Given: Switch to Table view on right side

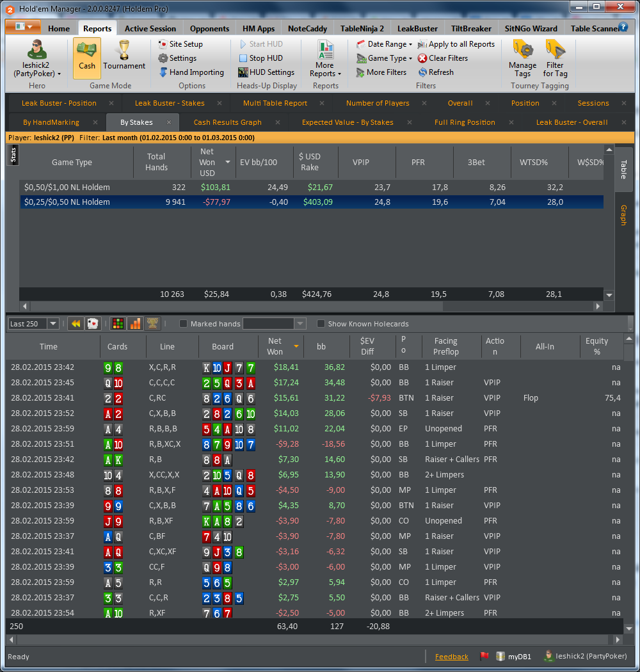Looking at the screenshot, I should (x=624, y=170).
